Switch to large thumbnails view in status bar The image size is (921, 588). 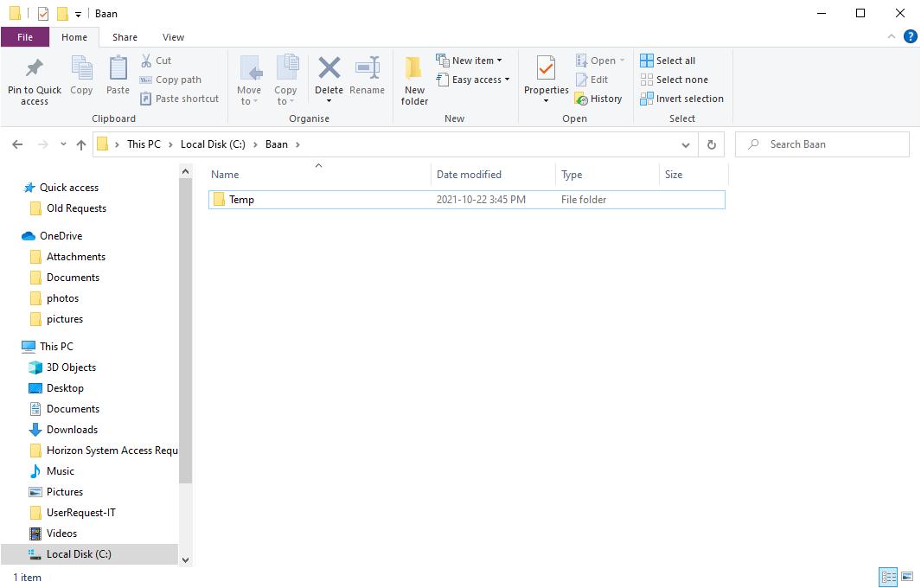click(907, 577)
